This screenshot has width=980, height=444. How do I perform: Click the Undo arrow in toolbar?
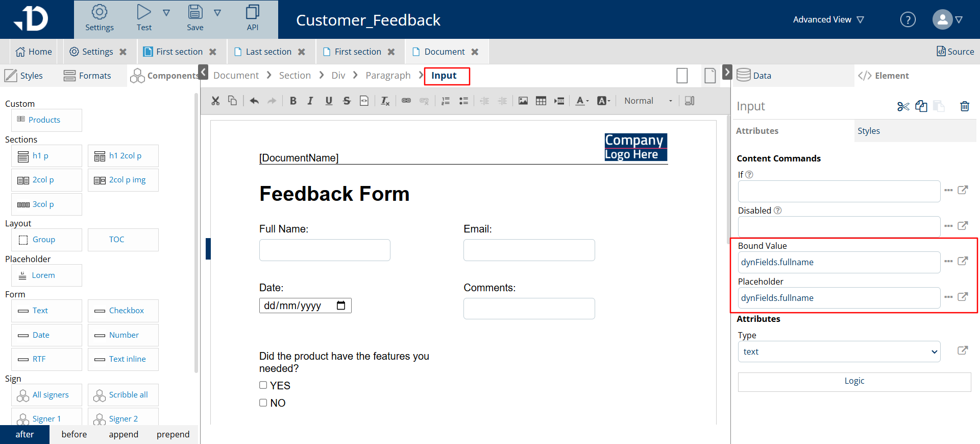click(254, 101)
